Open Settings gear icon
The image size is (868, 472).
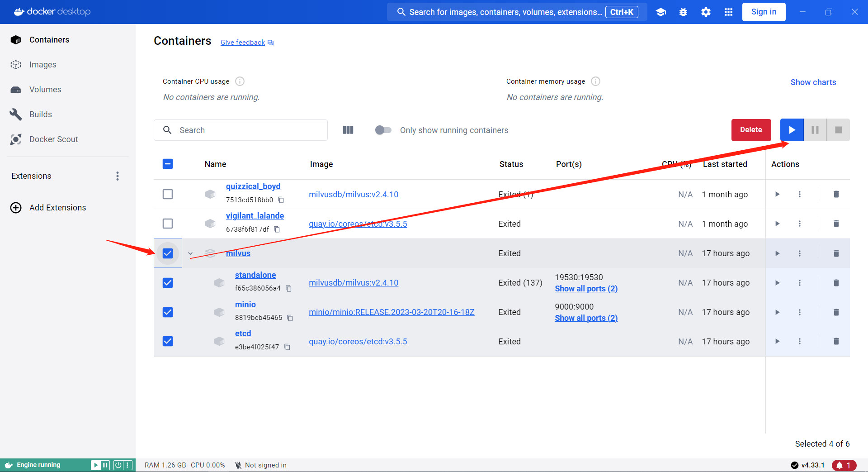click(x=706, y=12)
